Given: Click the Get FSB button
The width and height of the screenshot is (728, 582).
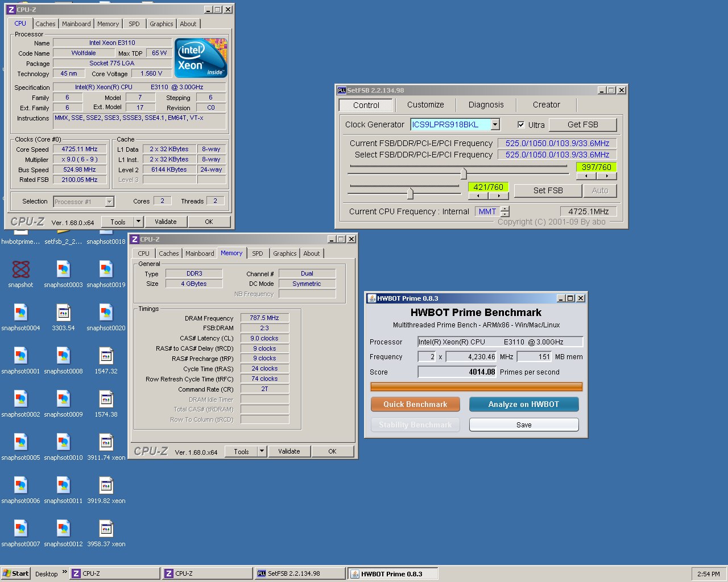Looking at the screenshot, I should click(x=583, y=124).
